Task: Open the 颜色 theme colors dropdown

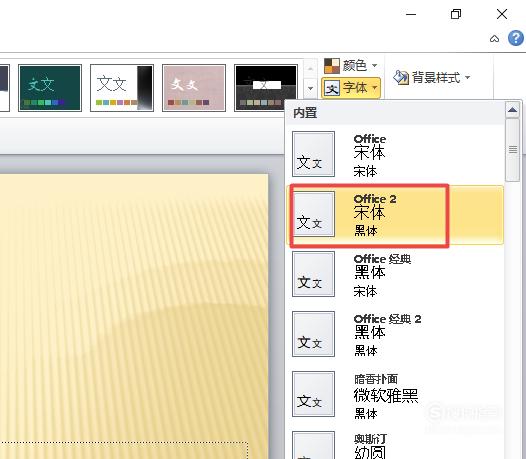Action: click(351, 65)
